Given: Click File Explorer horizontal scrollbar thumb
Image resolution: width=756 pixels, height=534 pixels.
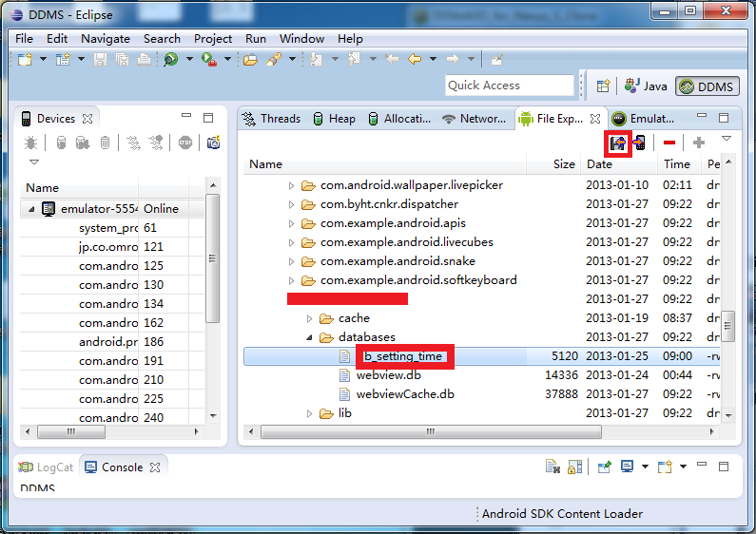Looking at the screenshot, I should point(431,431).
